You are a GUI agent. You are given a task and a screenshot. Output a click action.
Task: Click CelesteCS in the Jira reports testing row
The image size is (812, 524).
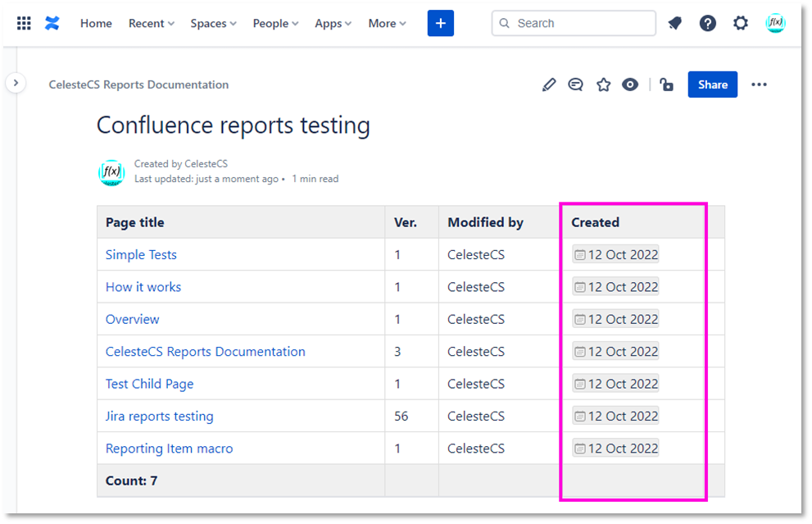click(x=476, y=417)
